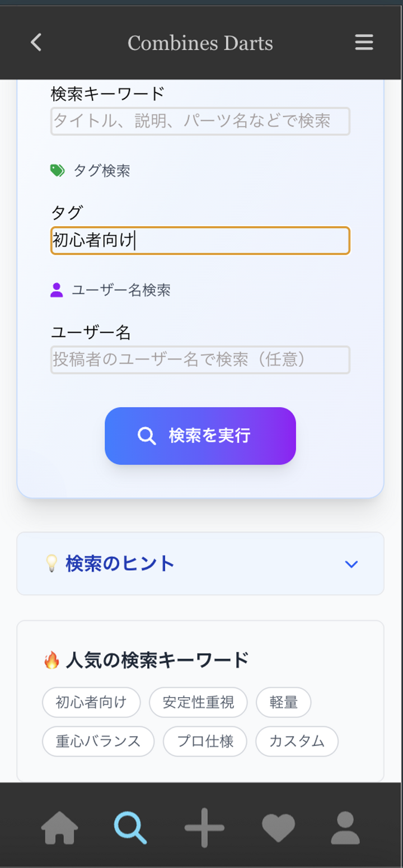Select the search icon in bottom nav
The height and width of the screenshot is (868, 403).
pyautogui.click(x=130, y=828)
